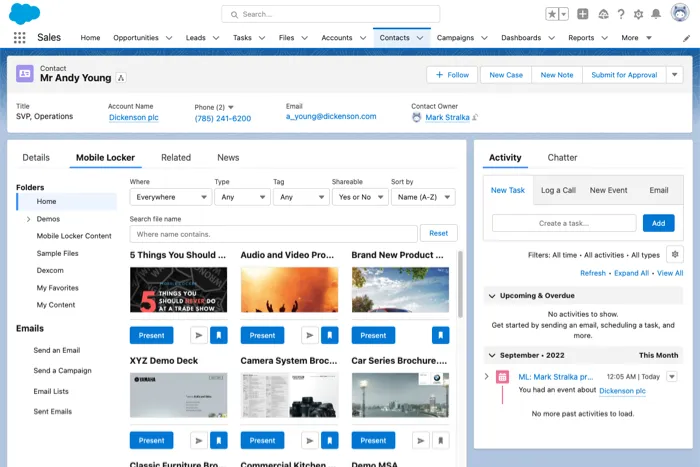The image size is (700, 467).
Task: Select the New Event tab
Action: click(608, 190)
